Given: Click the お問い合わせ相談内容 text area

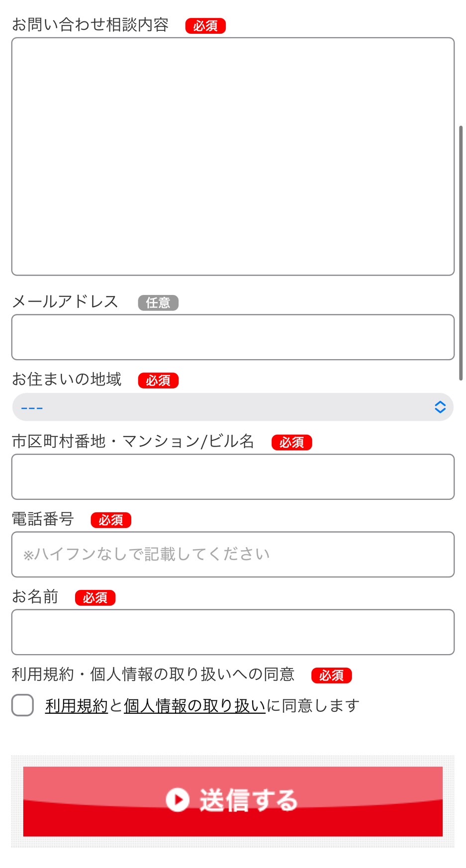Looking at the screenshot, I should coord(233,156).
